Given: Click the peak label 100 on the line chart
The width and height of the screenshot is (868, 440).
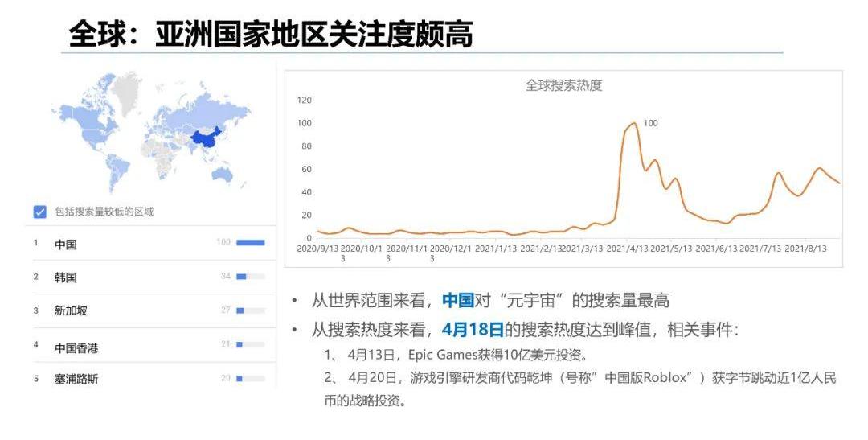Looking at the screenshot, I should (x=651, y=123).
